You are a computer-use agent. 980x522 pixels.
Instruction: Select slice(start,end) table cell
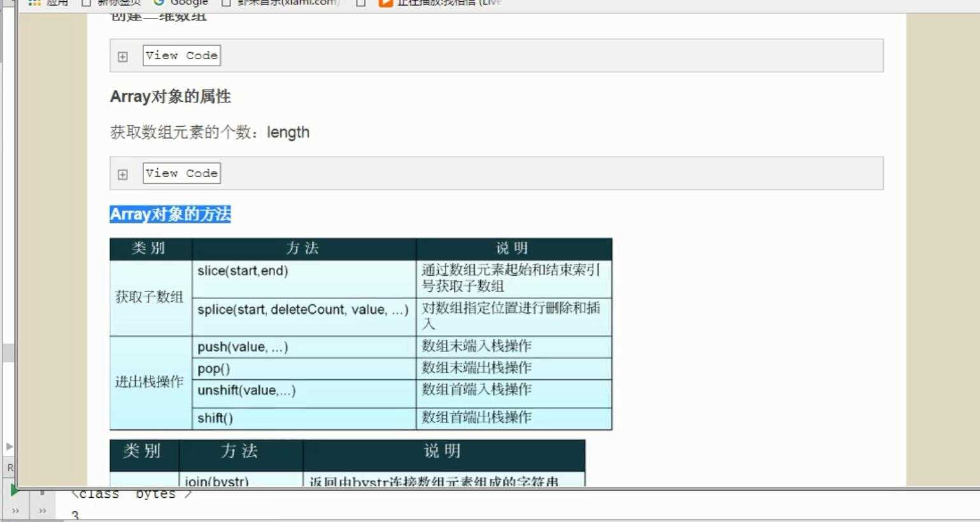click(304, 279)
